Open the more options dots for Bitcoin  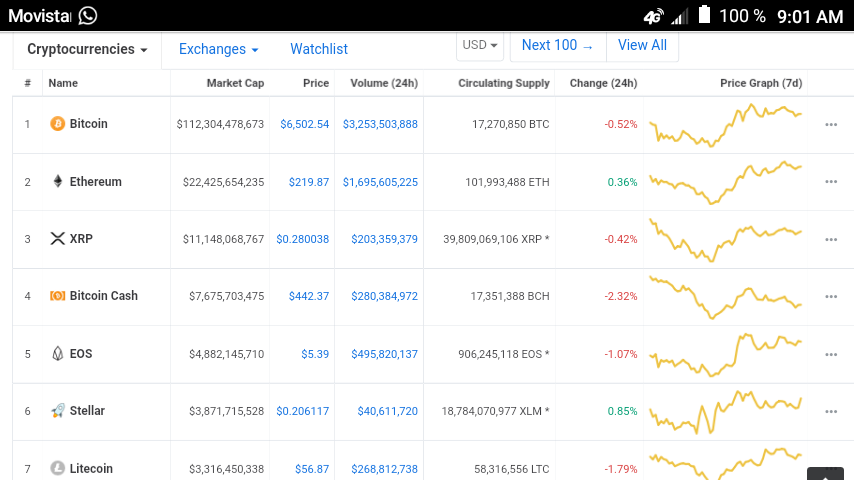click(x=831, y=125)
